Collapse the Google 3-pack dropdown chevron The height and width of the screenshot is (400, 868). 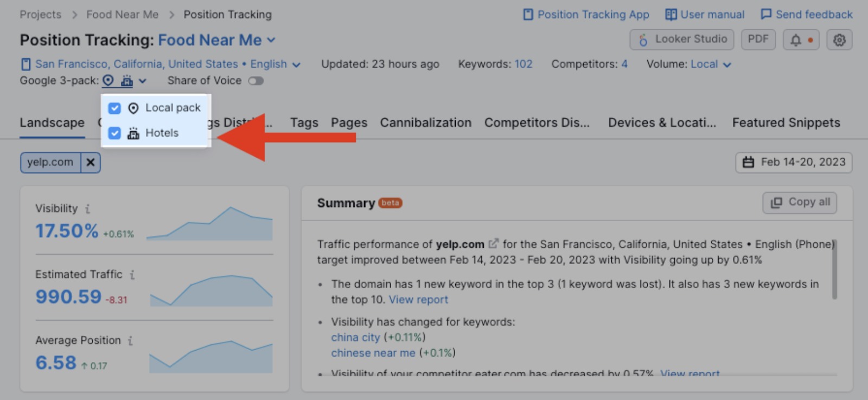[x=142, y=81]
